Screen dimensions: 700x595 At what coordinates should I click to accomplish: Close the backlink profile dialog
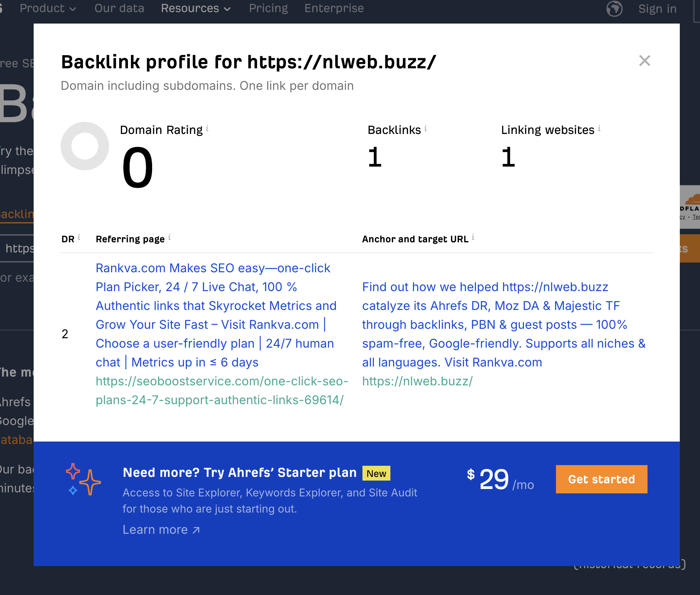point(644,61)
